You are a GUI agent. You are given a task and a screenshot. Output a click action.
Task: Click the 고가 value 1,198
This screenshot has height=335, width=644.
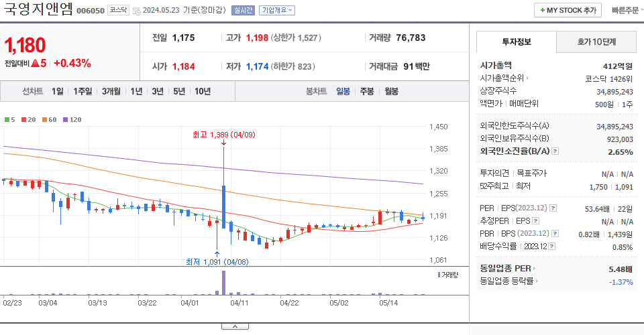pos(257,38)
